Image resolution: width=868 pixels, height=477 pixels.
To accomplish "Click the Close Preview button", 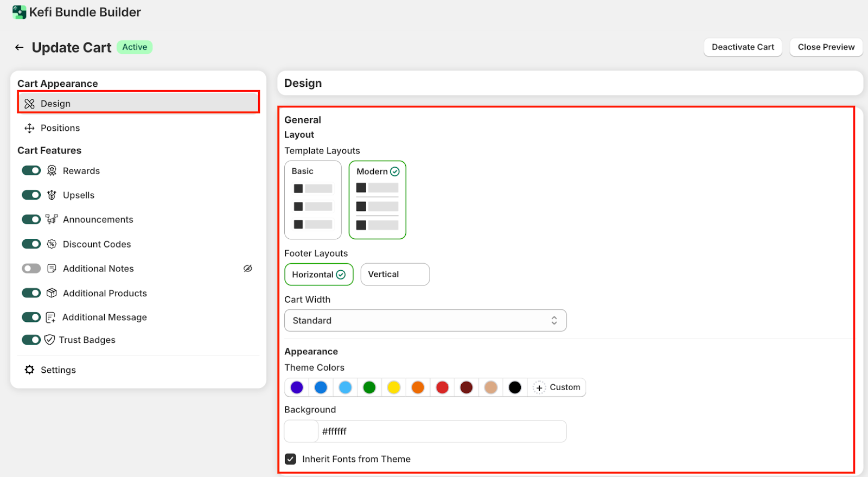I will 826,47.
